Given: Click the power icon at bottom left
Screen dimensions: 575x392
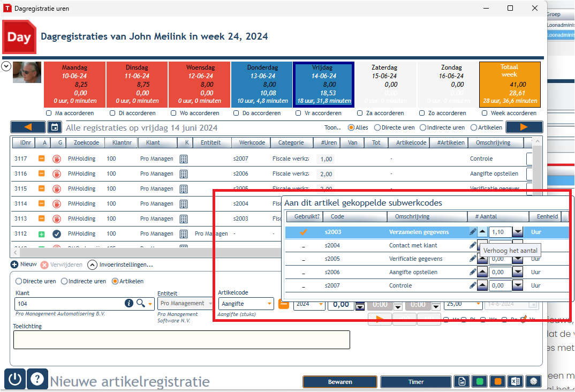Looking at the screenshot, I should coord(15,379).
